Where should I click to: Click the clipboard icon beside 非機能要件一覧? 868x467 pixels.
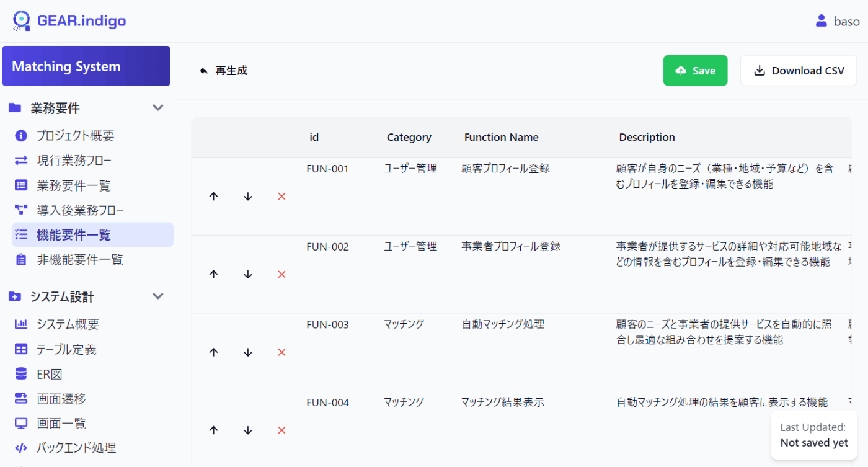click(21, 259)
